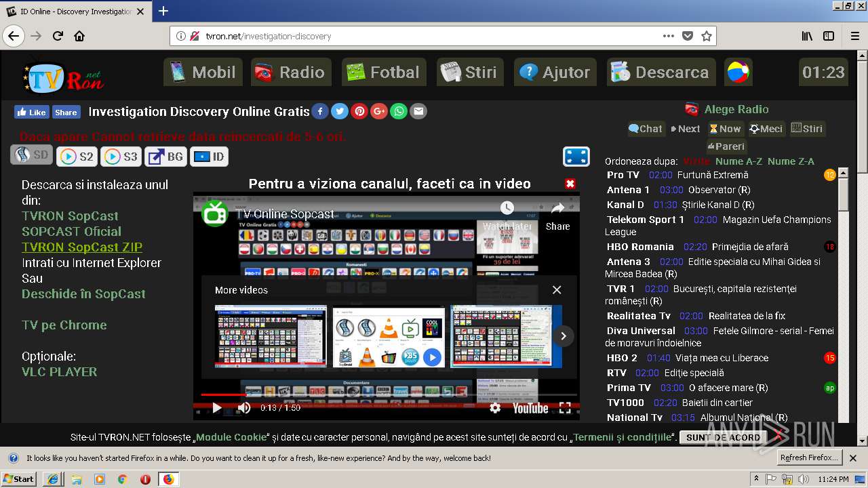Accept cookies with SUNT DE ACORD
The height and width of the screenshot is (488, 868).
[x=723, y=437]
